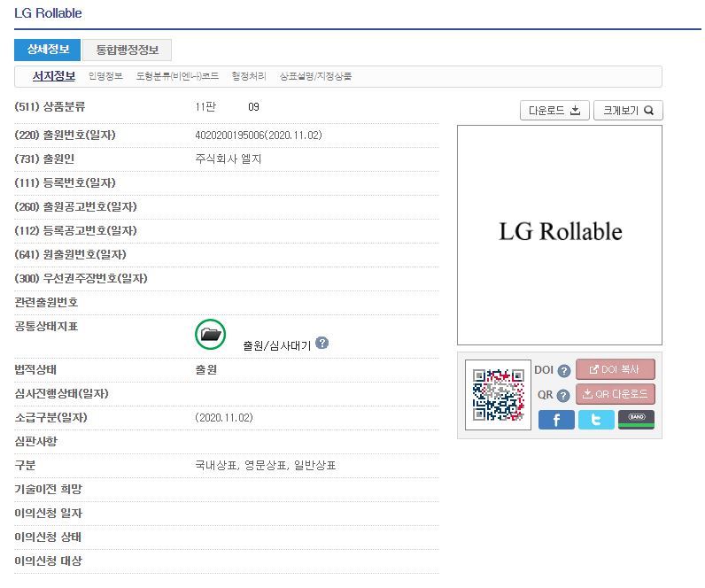Open the 행정처리 sub-tab
705x588 pixels.
[x=249, y=76]
